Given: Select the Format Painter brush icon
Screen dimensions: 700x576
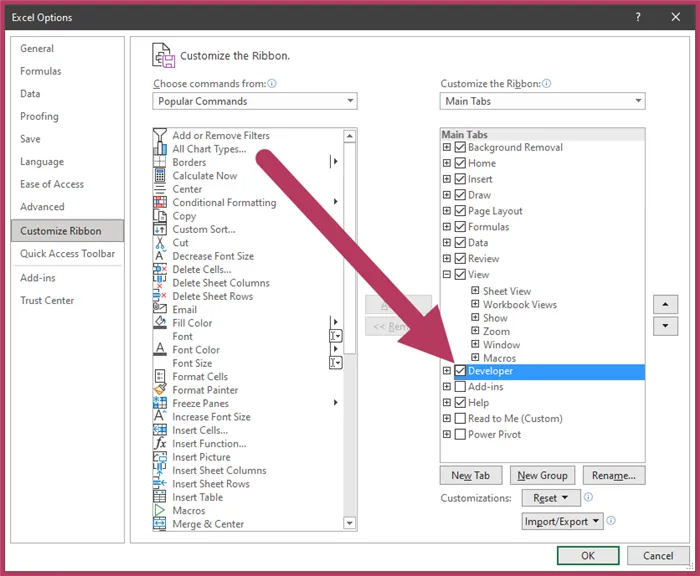Looking at the screenshot, I should (160, 390).
